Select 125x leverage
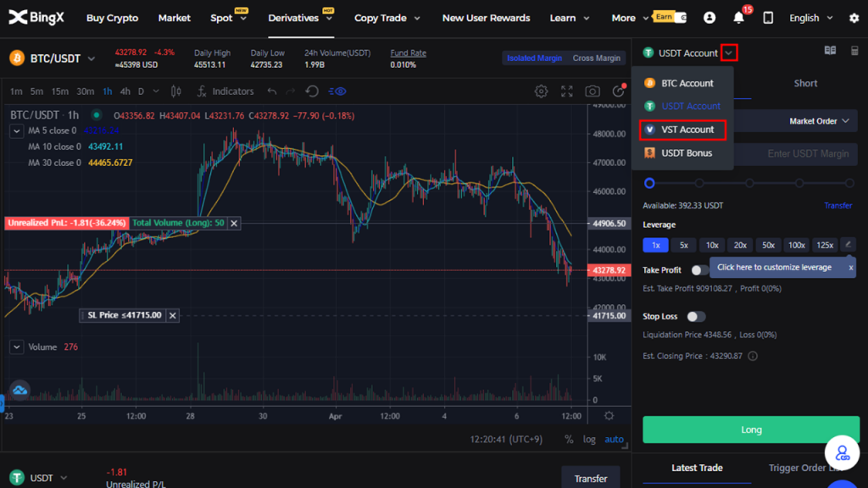The image size is (868, 488). [x=825, y=245]
